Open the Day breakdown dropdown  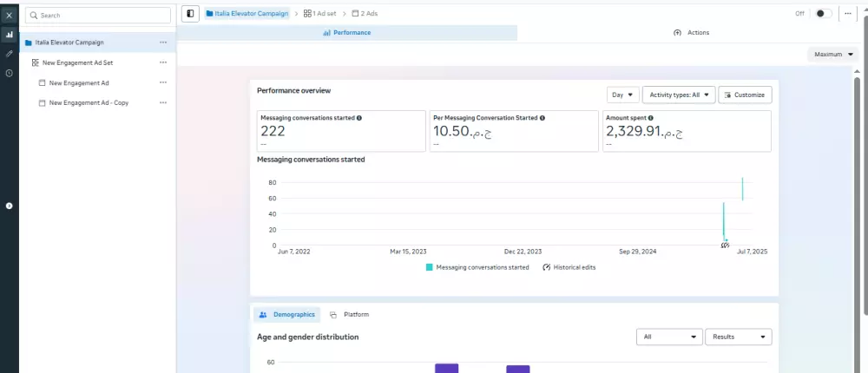pos(622,95)
